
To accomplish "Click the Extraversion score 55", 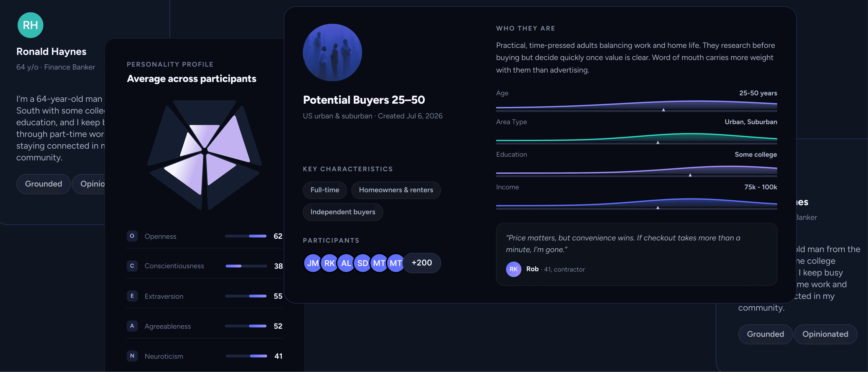I will (x=278, y=296).
